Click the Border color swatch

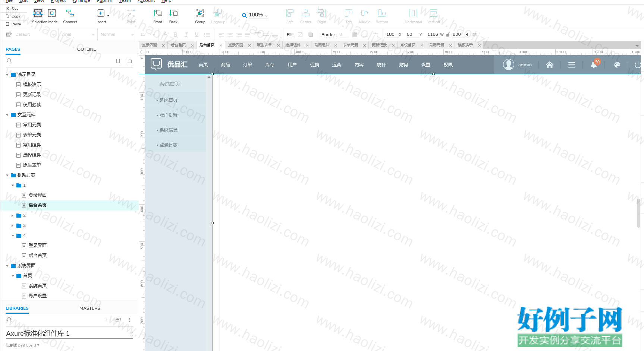tap(355, 35)
